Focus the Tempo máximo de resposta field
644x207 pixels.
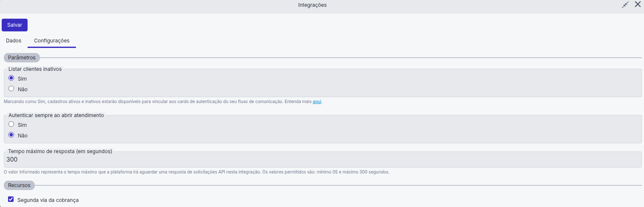tap(322, 159)
